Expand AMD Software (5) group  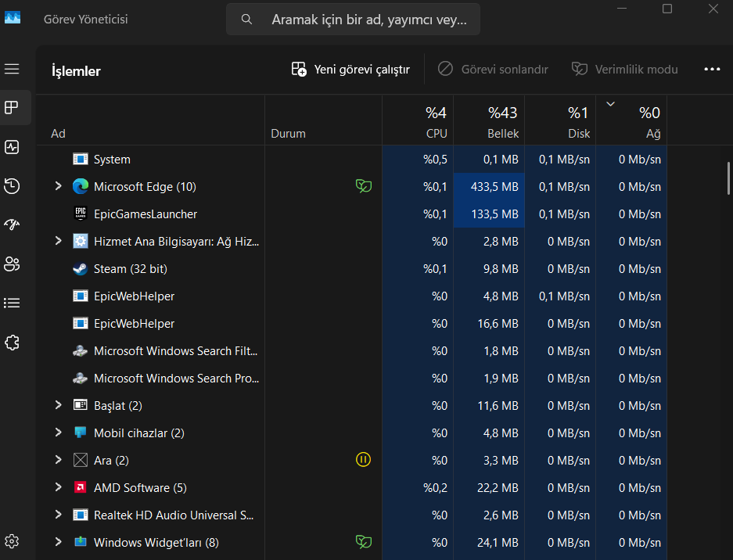59,487
